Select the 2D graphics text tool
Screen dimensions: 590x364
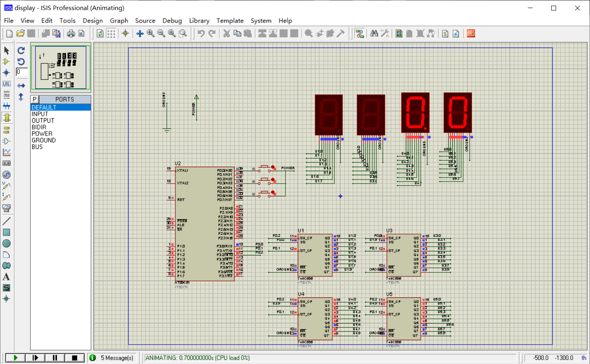(6, 277)
